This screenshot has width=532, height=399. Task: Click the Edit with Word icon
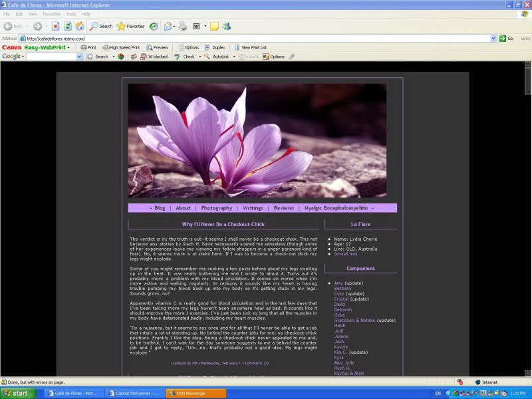196,26
